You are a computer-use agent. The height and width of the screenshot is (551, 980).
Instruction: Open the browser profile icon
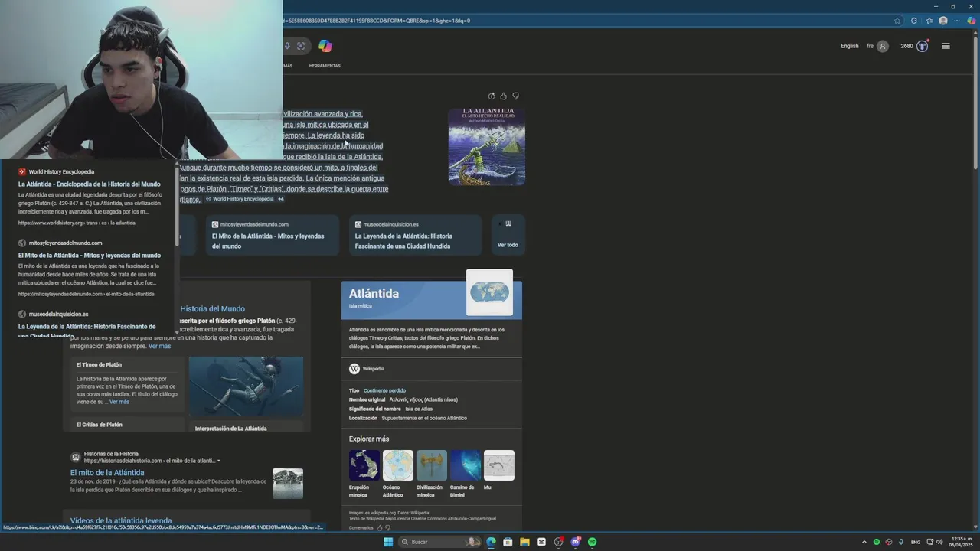(x=943, y=21)
